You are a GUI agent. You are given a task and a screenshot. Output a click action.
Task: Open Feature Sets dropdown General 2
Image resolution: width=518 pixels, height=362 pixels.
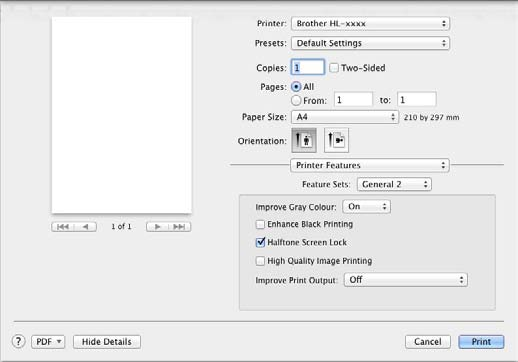(x=394, y=184)
